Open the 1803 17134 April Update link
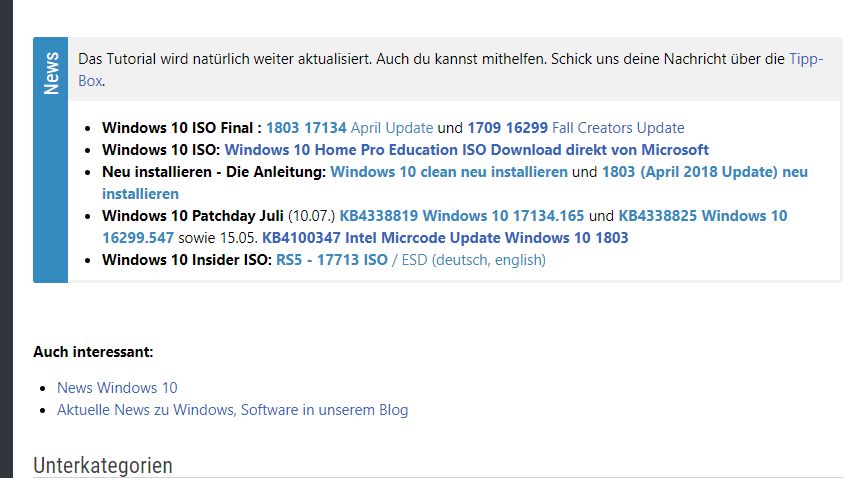This screenshot has height=478, width=846. coord(350,128)
